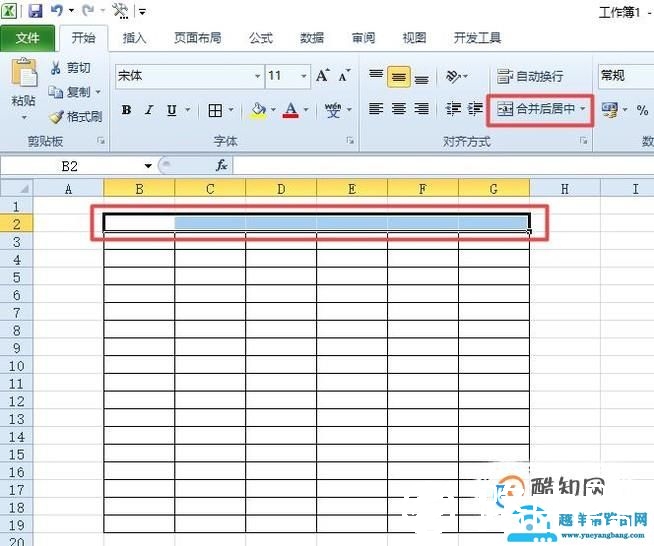The image size is (654, 546).
Task: Switch to the Data (数据) tab
Action: coord(312,38)
